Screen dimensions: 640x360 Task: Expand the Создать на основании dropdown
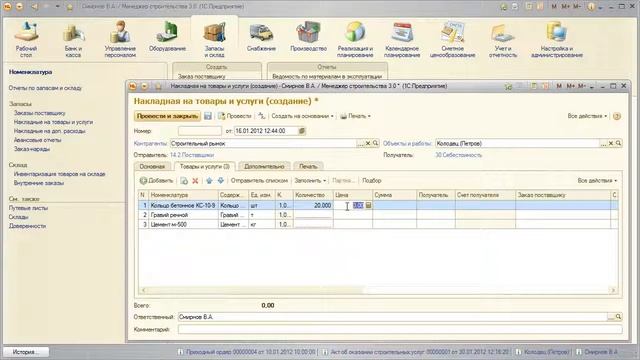tap(302, 116)
